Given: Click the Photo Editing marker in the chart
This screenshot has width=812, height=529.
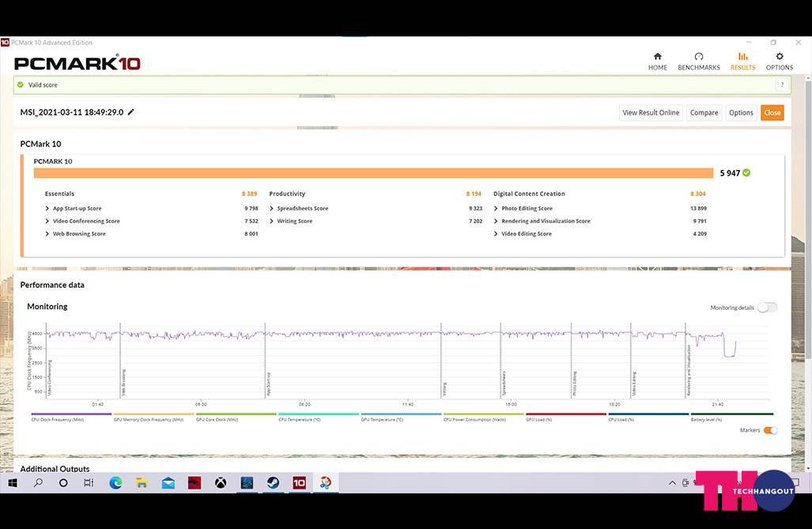Looking at the screenshot, I should (575, 384).
